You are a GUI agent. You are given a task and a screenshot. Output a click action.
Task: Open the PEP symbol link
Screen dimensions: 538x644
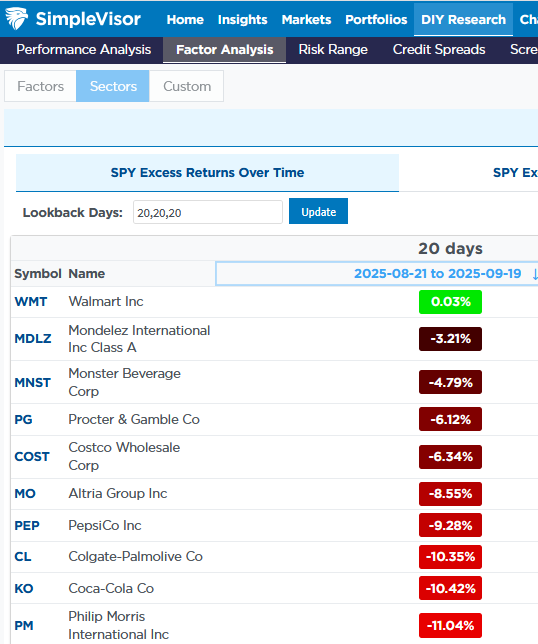(27, 526)
